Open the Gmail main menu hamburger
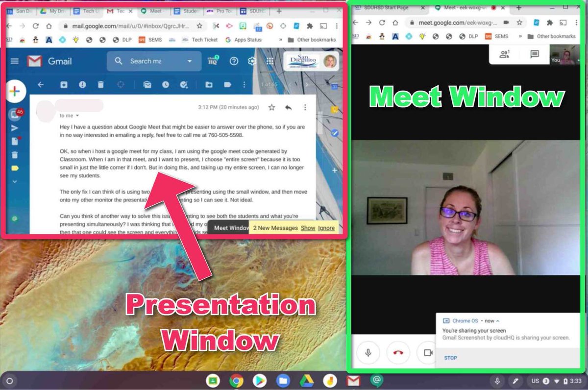The image size is (588, 390). tap(15, 61)
